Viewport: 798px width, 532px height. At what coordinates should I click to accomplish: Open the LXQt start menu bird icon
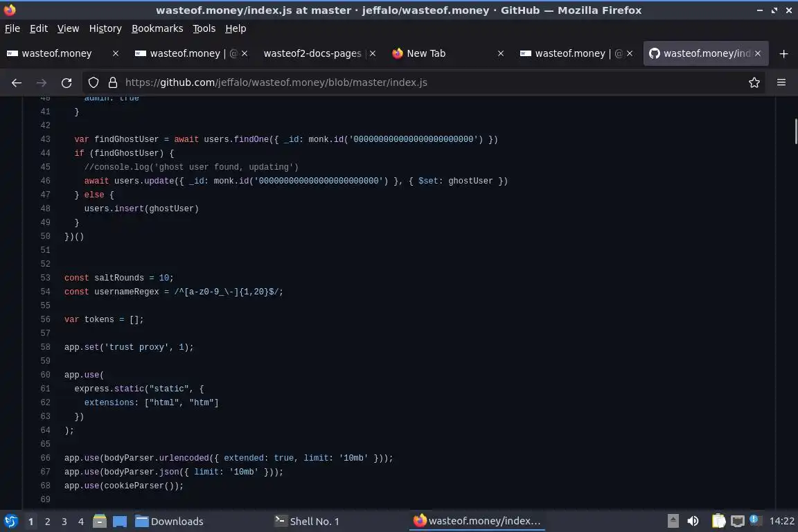click(10, 521)
